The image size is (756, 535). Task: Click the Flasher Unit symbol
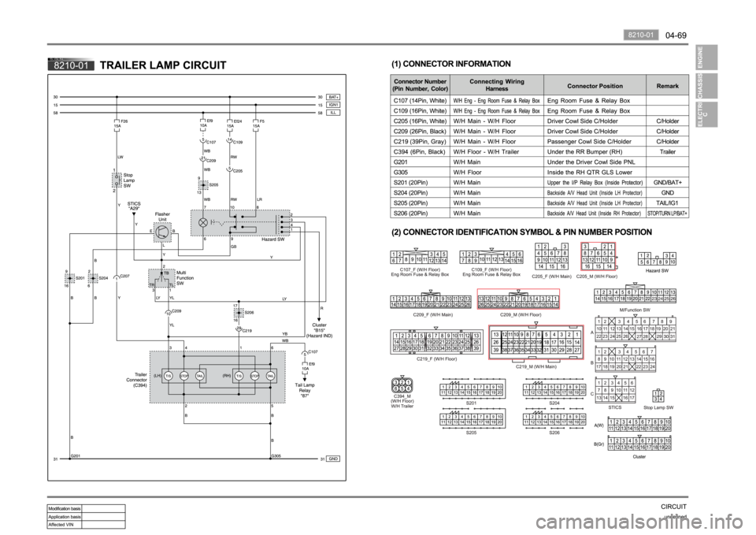point(160,232)
